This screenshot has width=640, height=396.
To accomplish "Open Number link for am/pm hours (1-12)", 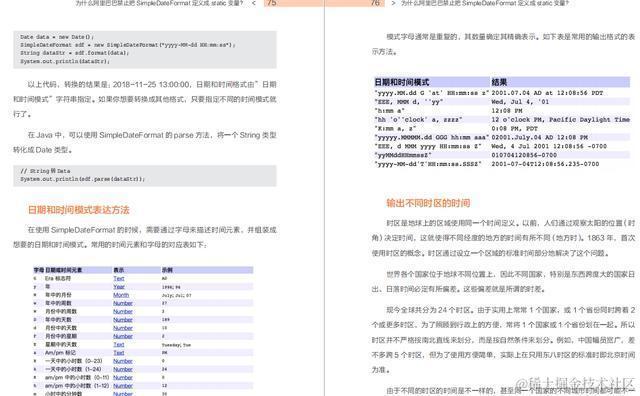I will point(123,386).
